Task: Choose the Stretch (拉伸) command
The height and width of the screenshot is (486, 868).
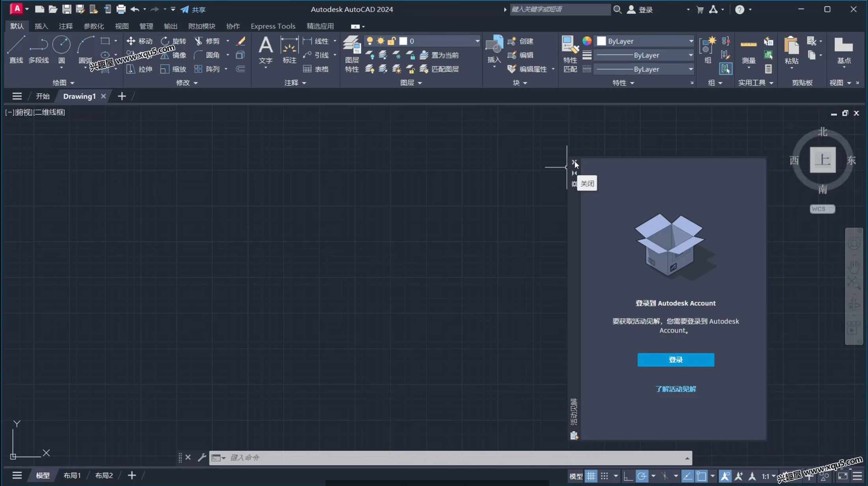Action: coord(140,69)
